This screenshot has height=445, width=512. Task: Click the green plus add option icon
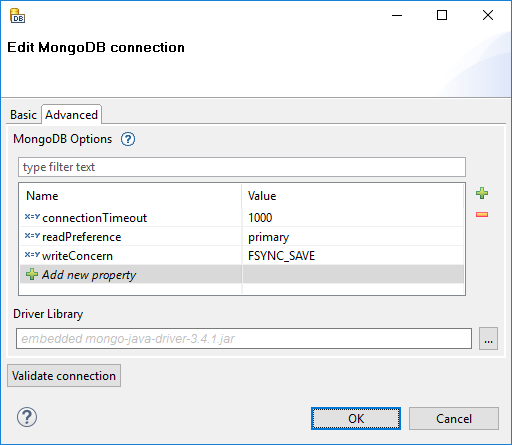click(x=482, y=193)
